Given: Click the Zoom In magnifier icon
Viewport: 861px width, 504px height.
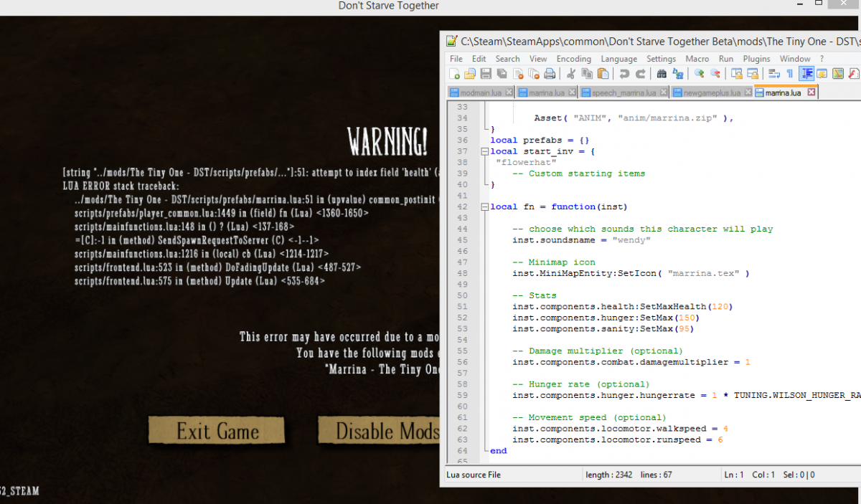Looking at the screenshot, I should coord(699,74).
